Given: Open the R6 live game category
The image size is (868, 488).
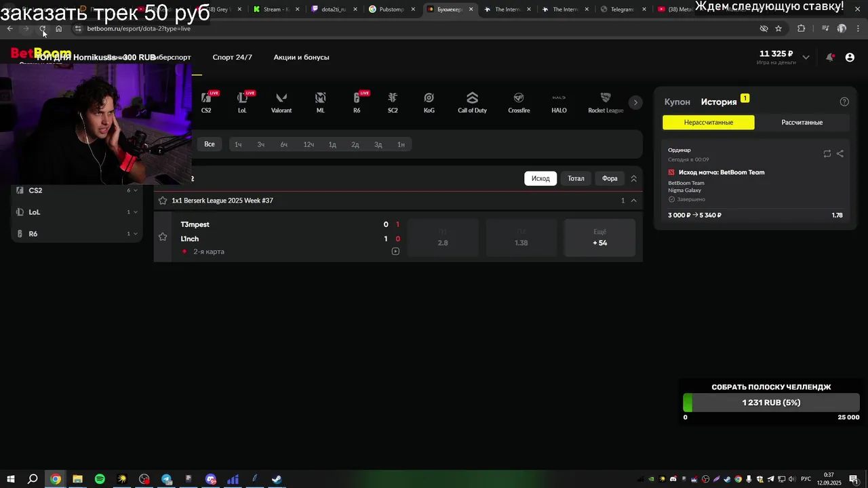Looking at the screenshot, I should coord(357,102).
